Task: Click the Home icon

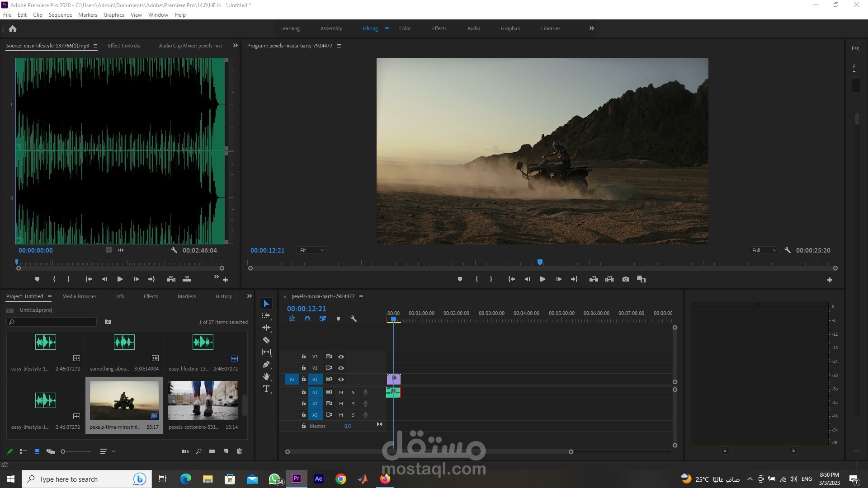Action: click(13, 29)
